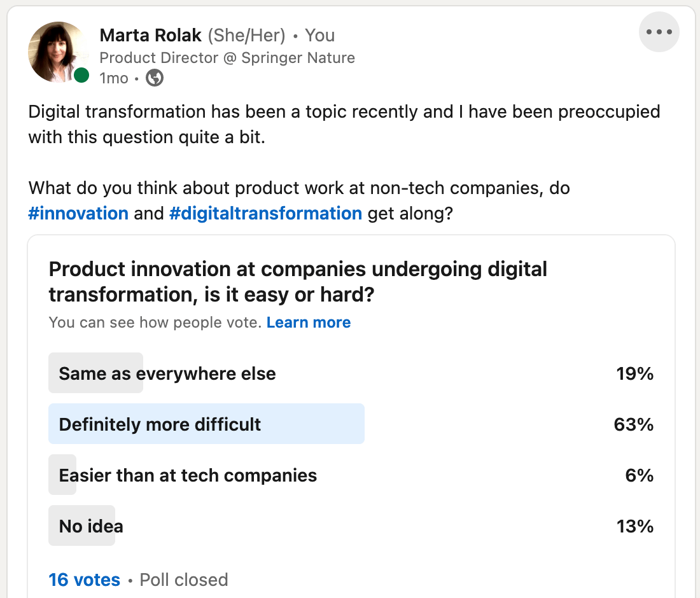The width and height of the screenshot is (700, 598).
Task: Open the #digitaltransformation hashtag
Action: click(x=265, y=213)
